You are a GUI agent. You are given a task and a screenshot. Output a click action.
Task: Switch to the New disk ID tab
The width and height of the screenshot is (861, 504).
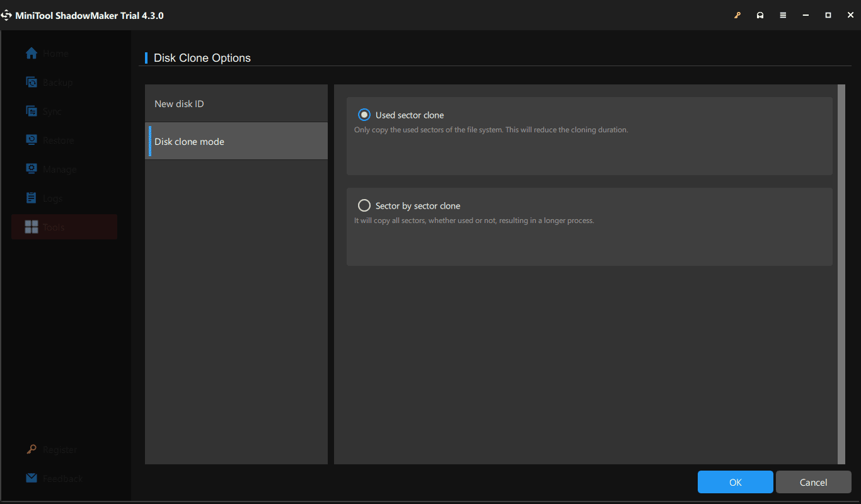point(180,103)
